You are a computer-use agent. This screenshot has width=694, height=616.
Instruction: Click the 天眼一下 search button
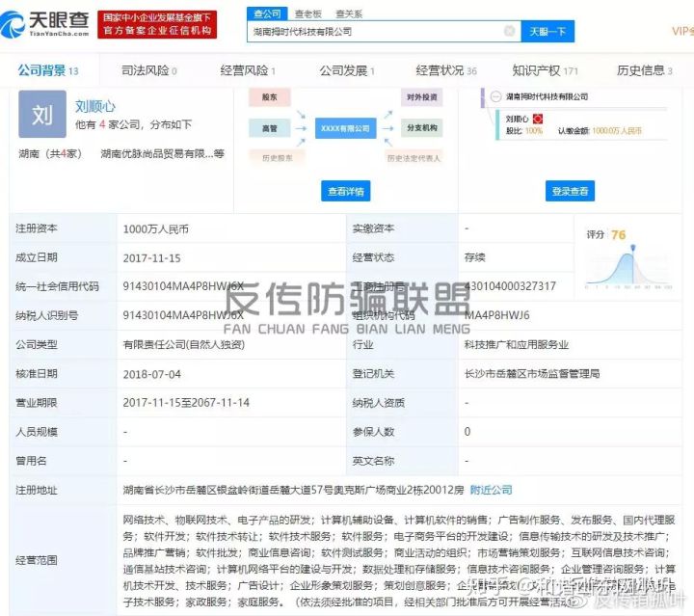coord(547,32)
